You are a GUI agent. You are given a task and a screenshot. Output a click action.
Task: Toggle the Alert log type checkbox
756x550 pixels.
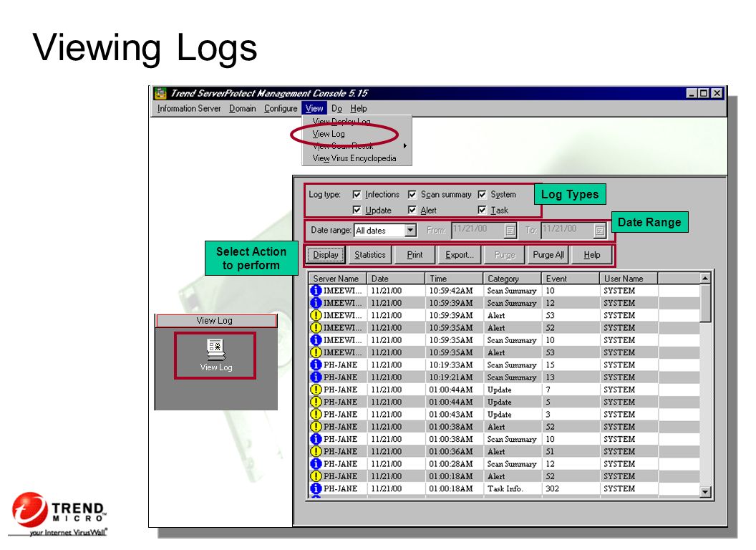412,210
